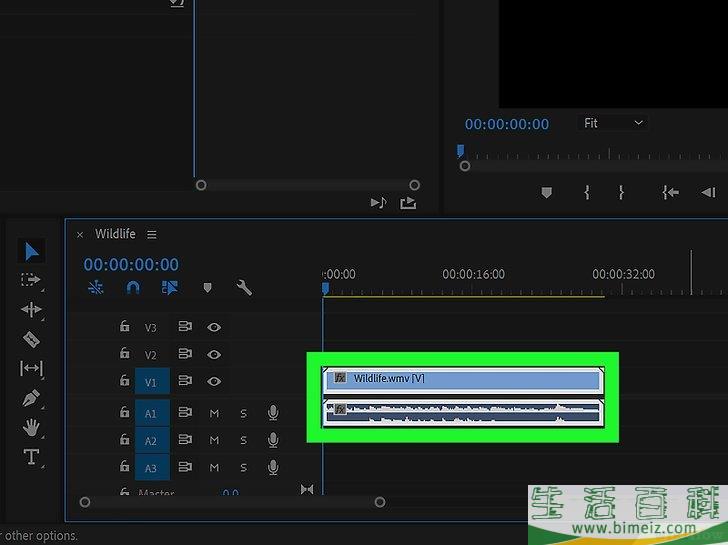Toggle lock on track V1

point(124,381)
